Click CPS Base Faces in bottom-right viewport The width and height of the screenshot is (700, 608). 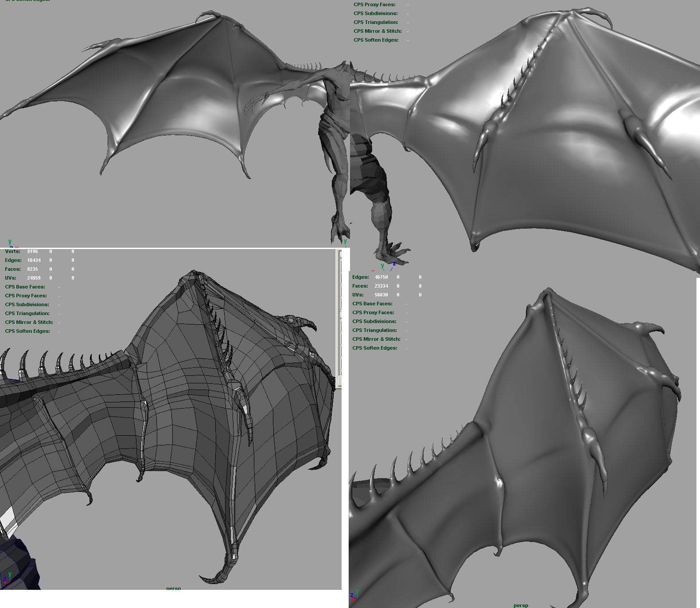[372, 304]
